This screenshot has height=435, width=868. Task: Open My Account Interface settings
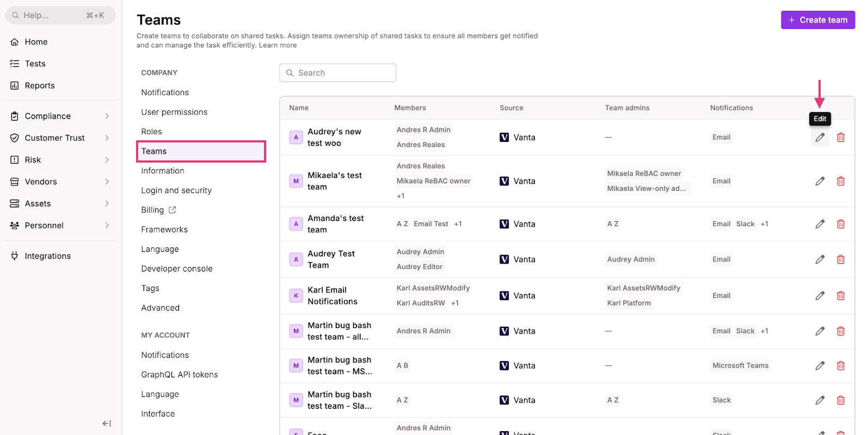click(x=158, y=414)
